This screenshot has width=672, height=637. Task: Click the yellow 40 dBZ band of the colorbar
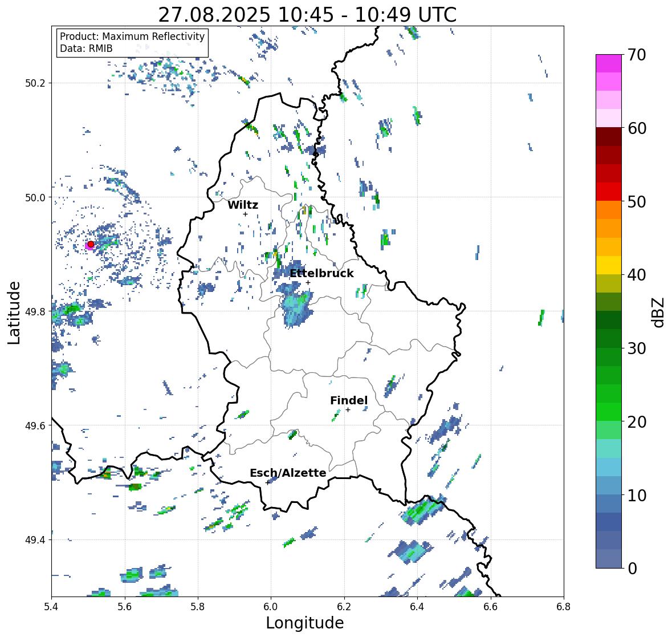click(x=609, y=265)
